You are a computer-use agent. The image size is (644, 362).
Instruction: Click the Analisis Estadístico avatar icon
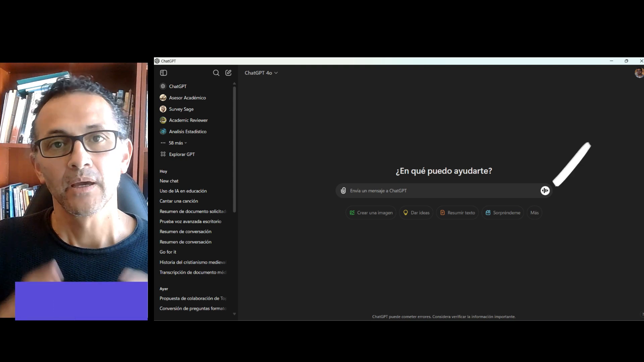163,131
